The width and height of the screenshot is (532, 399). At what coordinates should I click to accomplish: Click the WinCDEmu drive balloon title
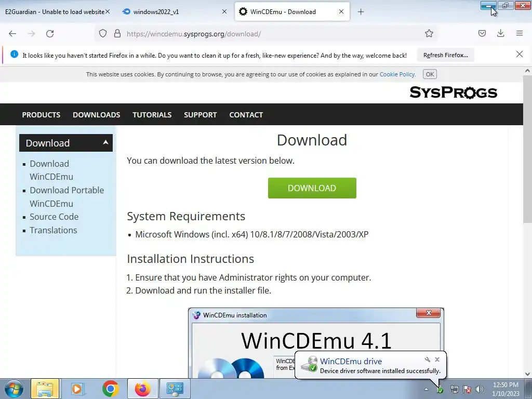pyautogui.click(x=351, y=362)
